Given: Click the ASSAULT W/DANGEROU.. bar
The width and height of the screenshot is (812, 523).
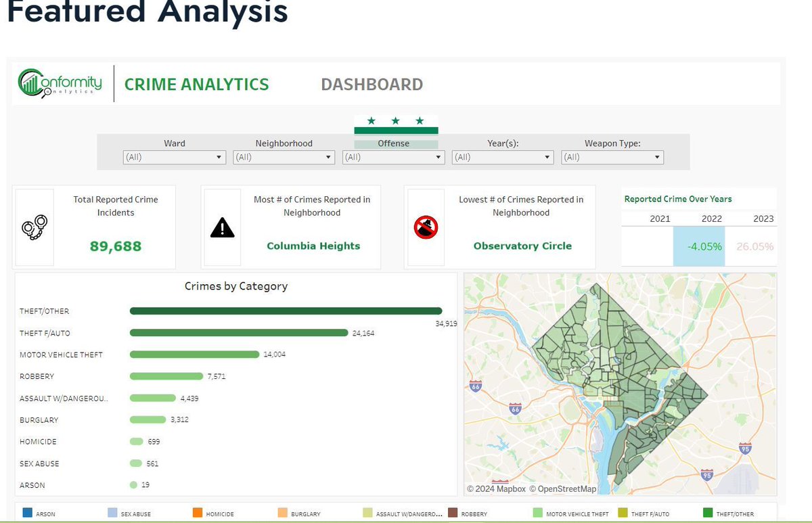Looking at the screenshot, I should (152, 399).
